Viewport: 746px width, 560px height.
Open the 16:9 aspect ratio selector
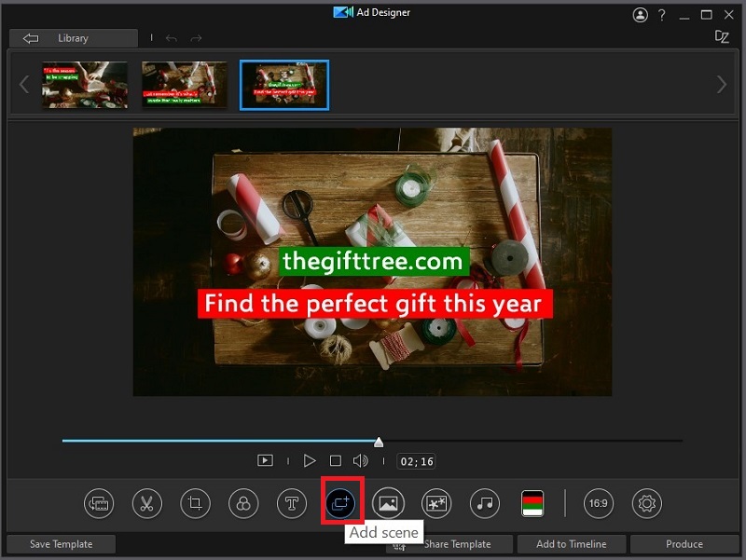(598, 503)
